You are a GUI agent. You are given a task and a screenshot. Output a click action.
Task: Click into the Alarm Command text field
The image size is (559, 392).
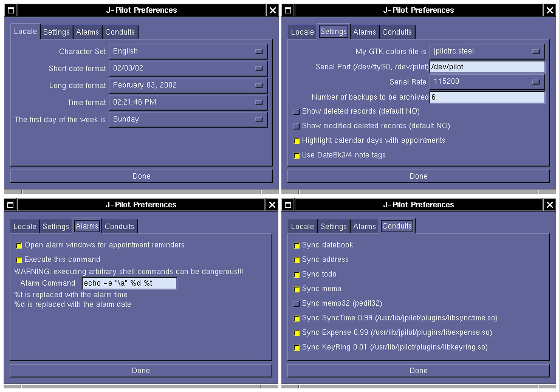tap(129, 283)
